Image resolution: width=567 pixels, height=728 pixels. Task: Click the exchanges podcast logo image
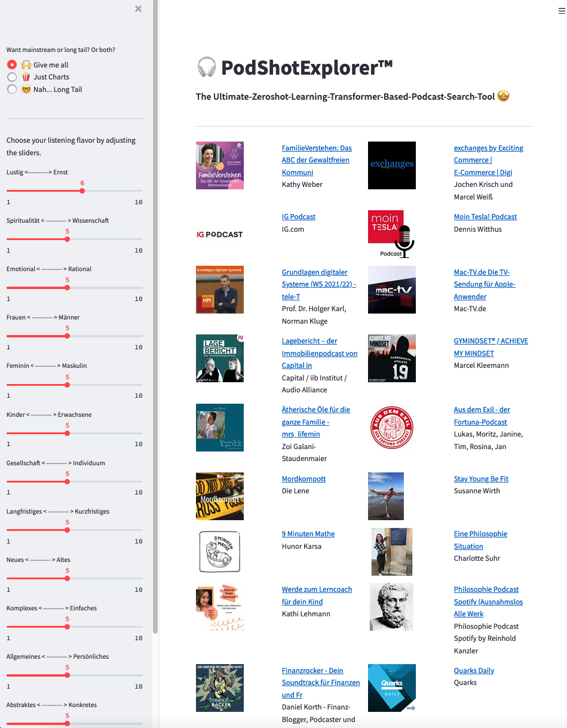pos(391,165)
